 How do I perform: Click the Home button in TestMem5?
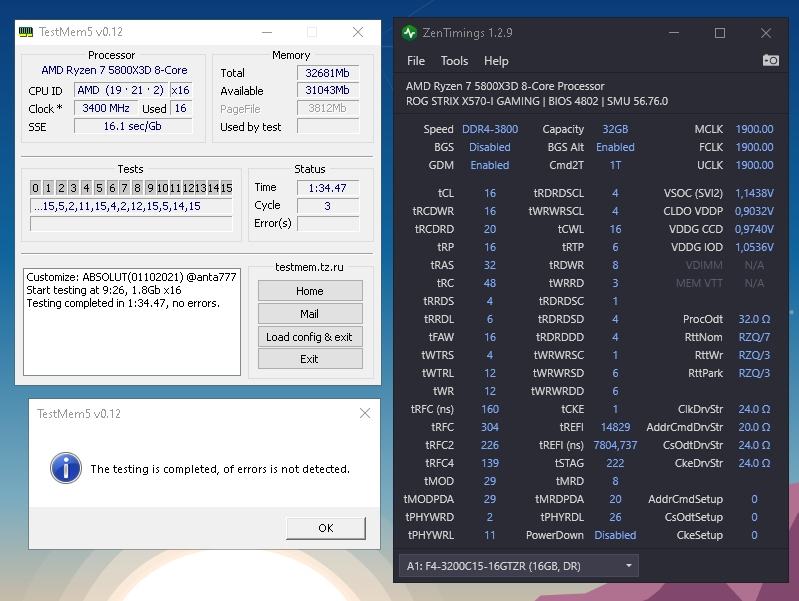point(310,291)
